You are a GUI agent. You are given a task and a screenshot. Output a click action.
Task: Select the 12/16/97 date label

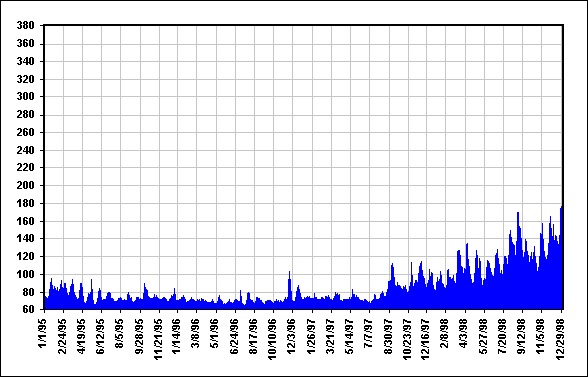[x=426, y=338]
